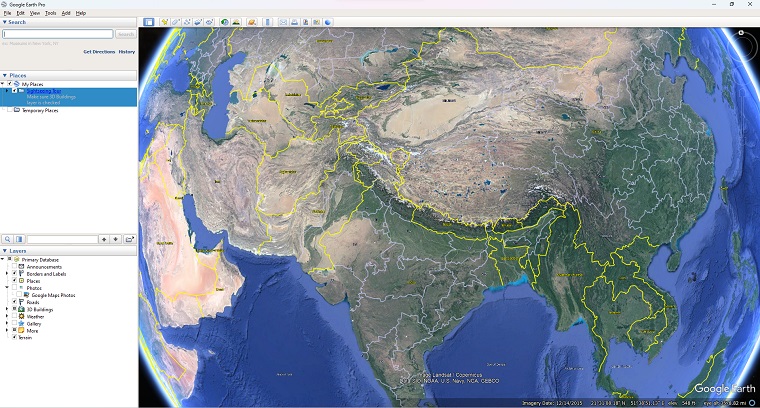Click the Weather sun layer icon
This screenshot has height=408, width=760.
click(21, 316)
